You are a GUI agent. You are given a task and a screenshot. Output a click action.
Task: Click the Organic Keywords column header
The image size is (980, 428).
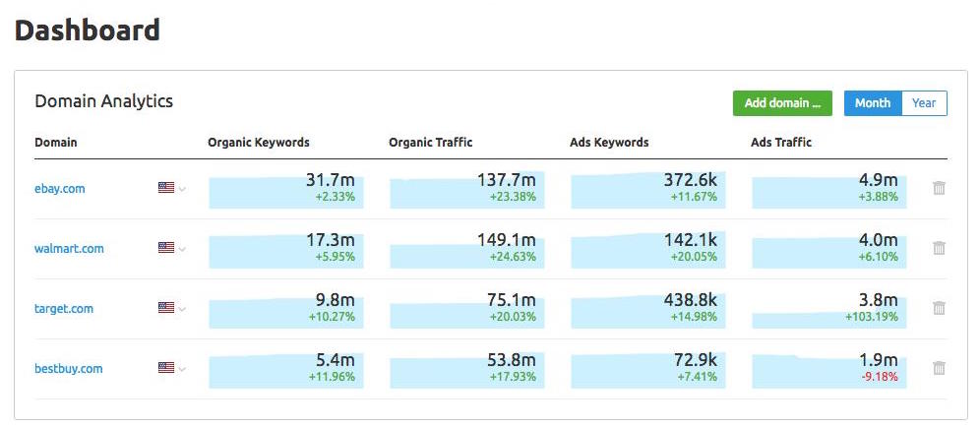(x=258, y=143)
